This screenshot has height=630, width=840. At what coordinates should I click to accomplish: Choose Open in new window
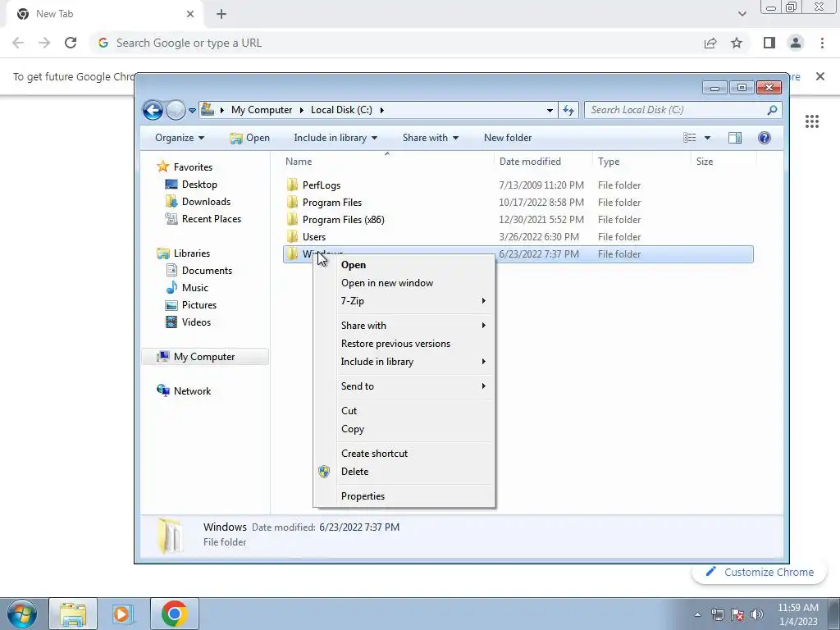[404, 283]
